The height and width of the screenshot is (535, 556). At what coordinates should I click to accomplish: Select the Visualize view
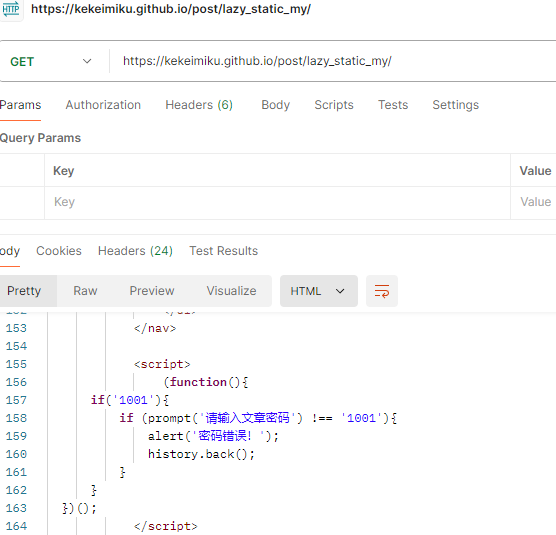[232, 291]
